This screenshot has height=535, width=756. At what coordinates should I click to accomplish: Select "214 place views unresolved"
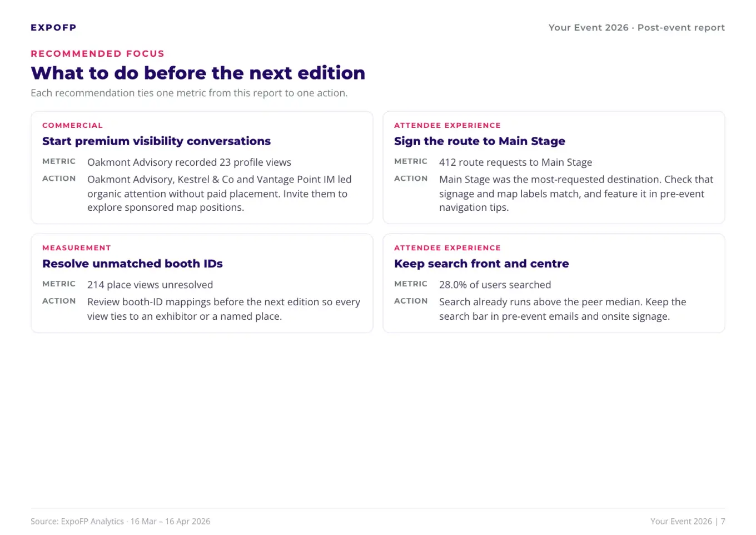[150, 285]
